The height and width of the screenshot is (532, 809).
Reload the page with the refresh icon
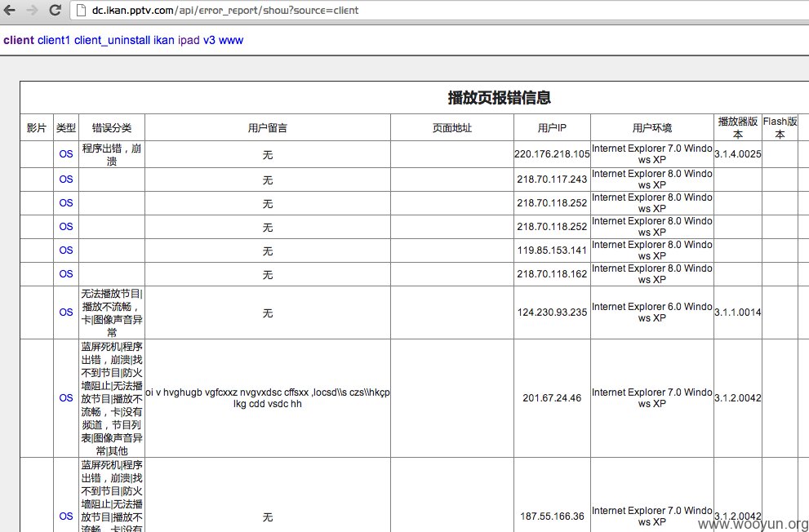point(56,10)
